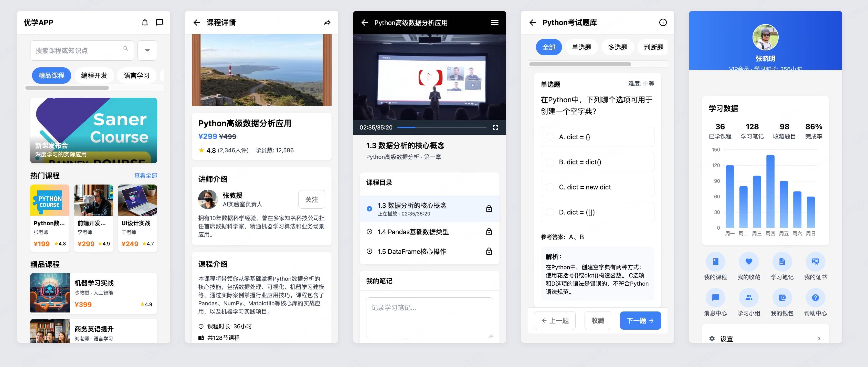Select answer A. dict = {}

click(x=597, y=137)
